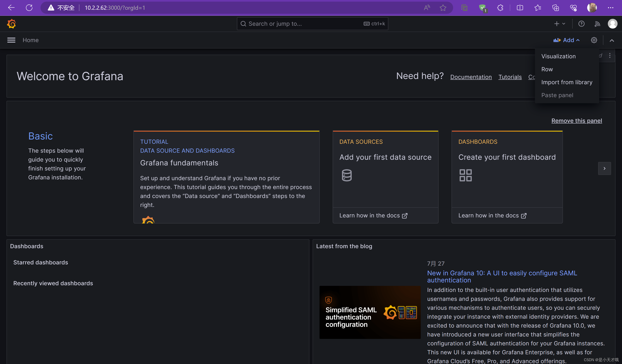The image size is (622, 364).
Task: Select Row from Add menu
Action: [547, 69]
